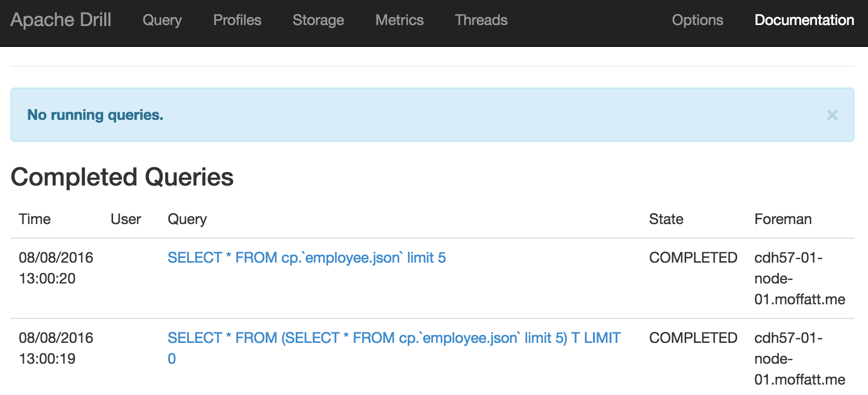868x395 pixels.
Task: Open the nested SELECT T LIMIT 0 query
Action: coord(393,338)
